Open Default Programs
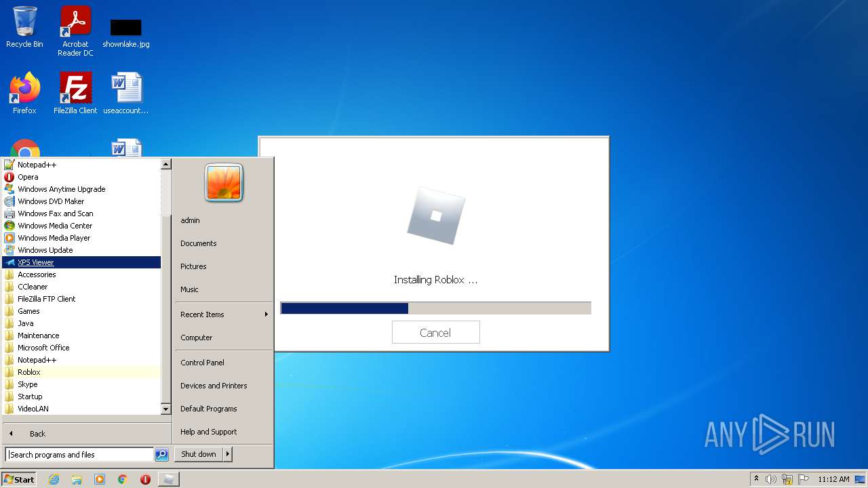The width and height of the screenshot is (868, 488). coord(224,409)
